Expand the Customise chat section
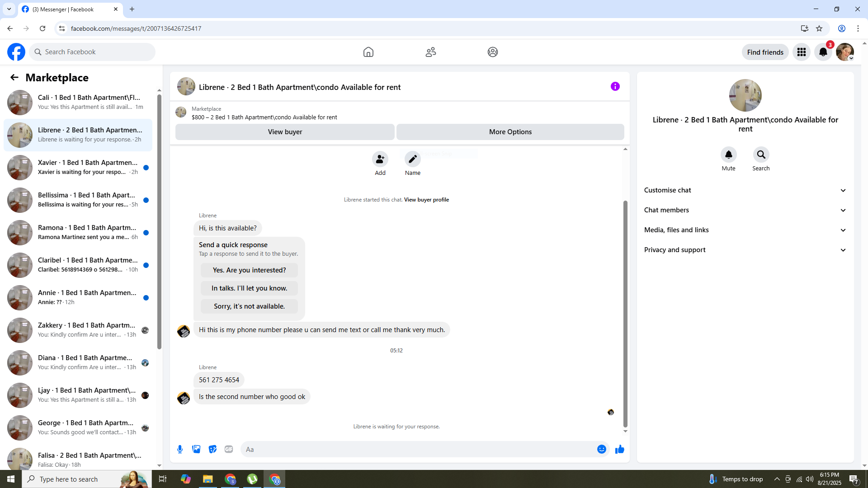 pyautogui.click(x=745, y=190)
